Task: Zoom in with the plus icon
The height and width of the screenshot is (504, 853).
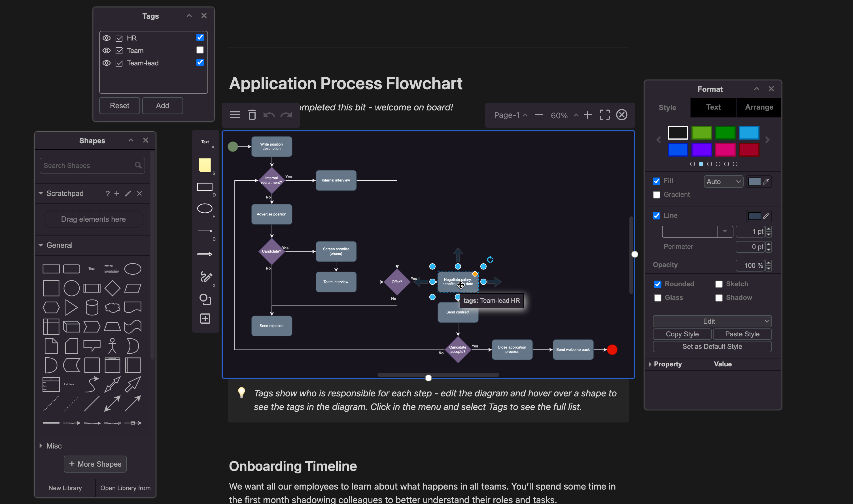Action: click(587, 115)
